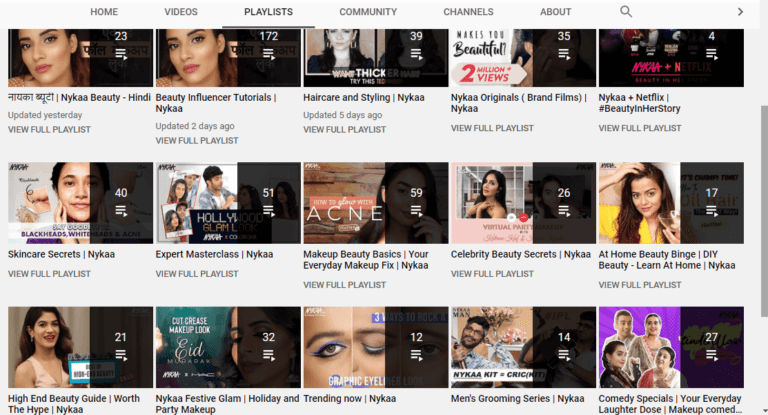Click playlist icon on Comedy Specials thumbnail
768x415 pixels.
coord(712,355)
